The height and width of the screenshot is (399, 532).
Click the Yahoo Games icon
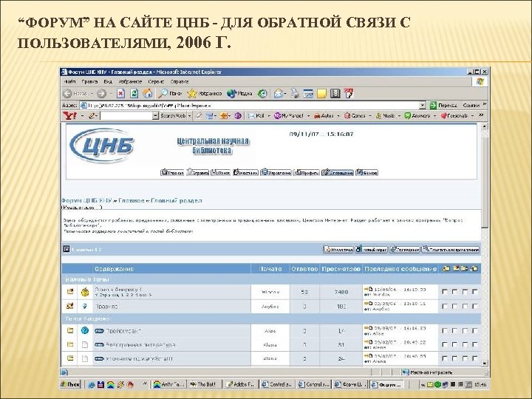347,116
